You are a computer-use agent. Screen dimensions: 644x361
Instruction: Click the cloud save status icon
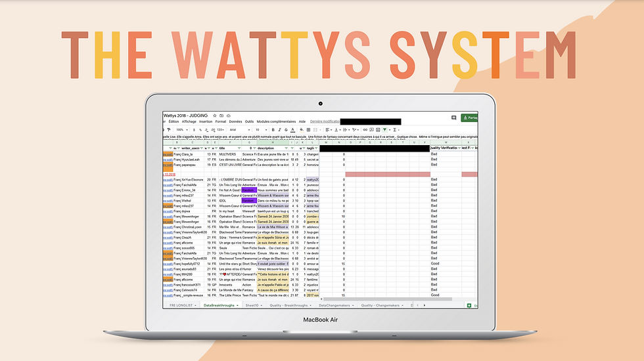tap(229, 116)
